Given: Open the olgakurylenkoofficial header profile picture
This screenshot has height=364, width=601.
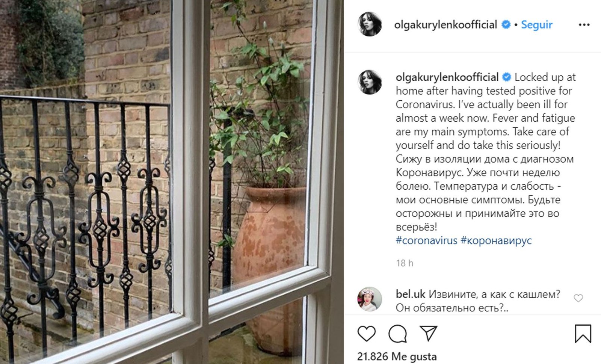Looking at the screenshot, I should click(x=370, y=24).
